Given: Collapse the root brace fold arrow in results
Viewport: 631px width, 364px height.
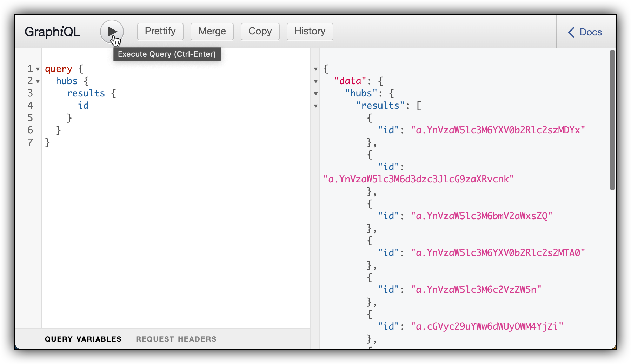Looking at the screenshot, I should [x=316, y=69].
